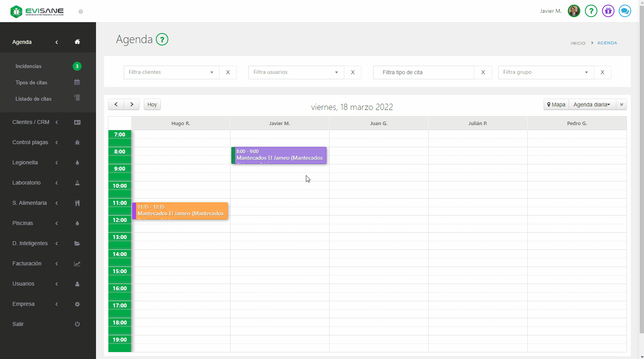The width and height of the screenshot is (644, 359).
Task: Open the gift icon in top bar
Action: click(608, 11)
